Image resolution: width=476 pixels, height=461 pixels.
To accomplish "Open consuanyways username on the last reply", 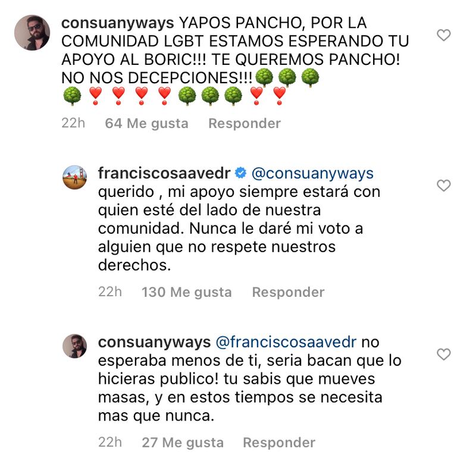I will [x=154, y=343].
